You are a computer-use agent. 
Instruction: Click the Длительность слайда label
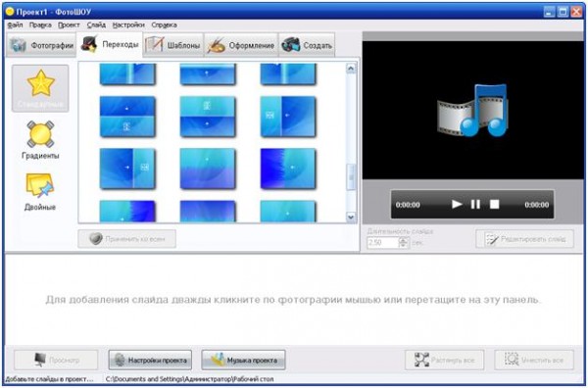(400, 231)
